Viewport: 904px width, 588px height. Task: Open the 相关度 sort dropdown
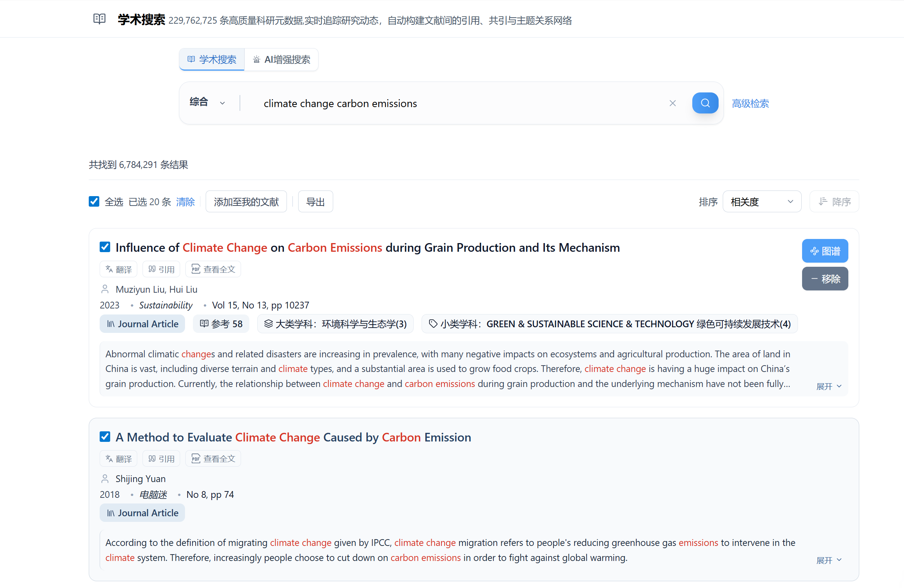(761, 201)
